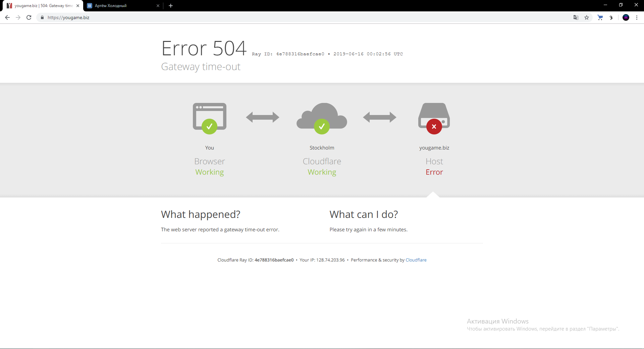Click the 'You' label under the browser icon
This screenshot has height=349, width=644.
[x=210, y=148]
